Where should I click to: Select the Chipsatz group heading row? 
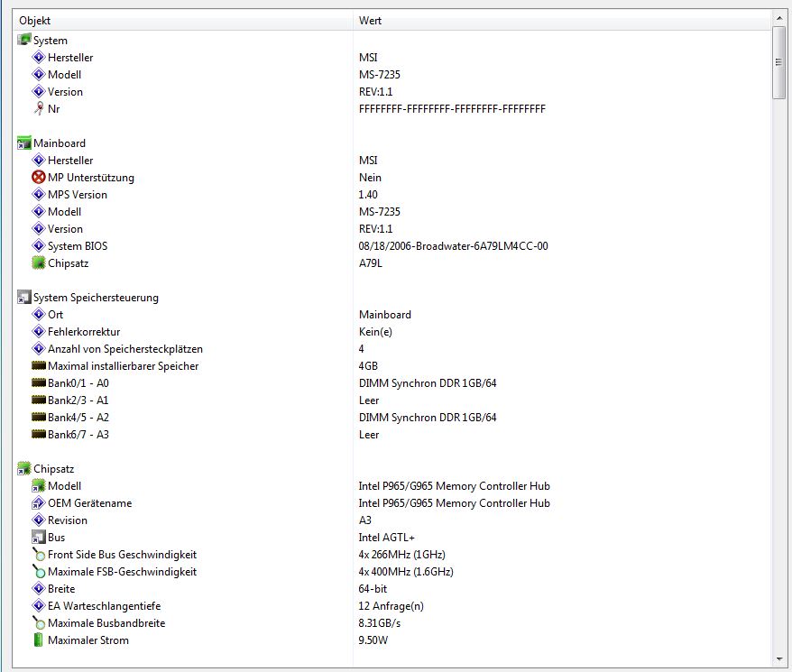(x=53, y=469)
